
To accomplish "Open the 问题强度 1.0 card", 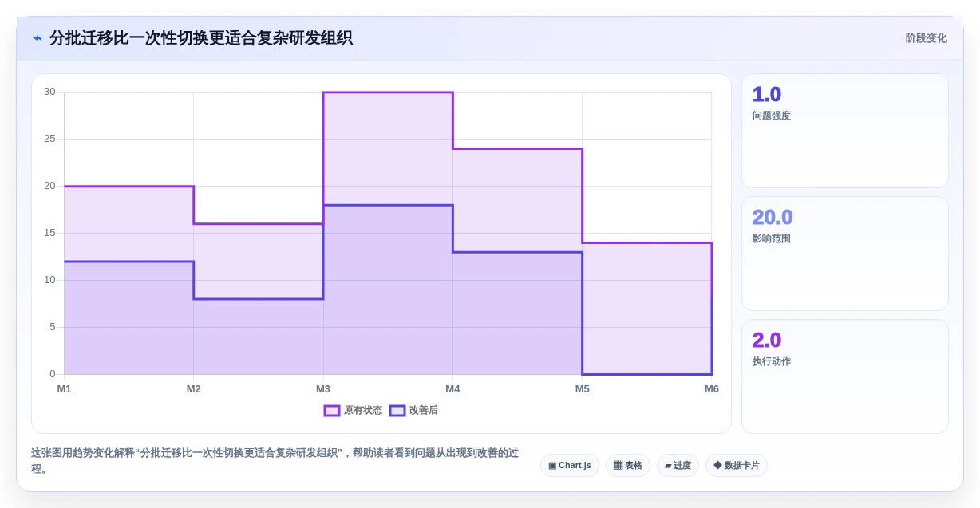I will [x=845, y=131].
